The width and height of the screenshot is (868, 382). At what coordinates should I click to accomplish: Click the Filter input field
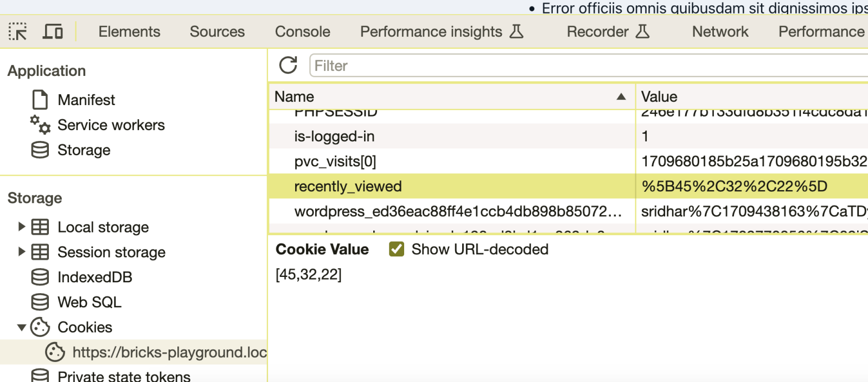point(586,66)
